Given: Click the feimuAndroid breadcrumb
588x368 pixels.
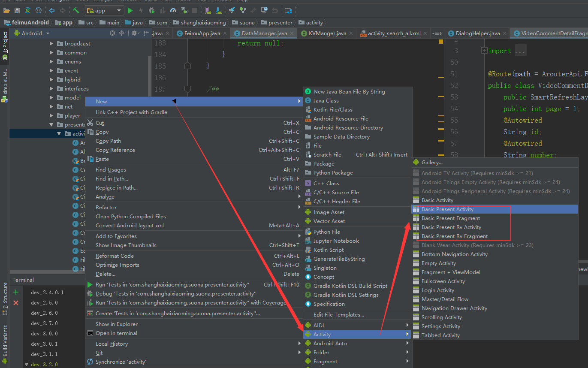Looking at the screenshot, I should [26, 23].
